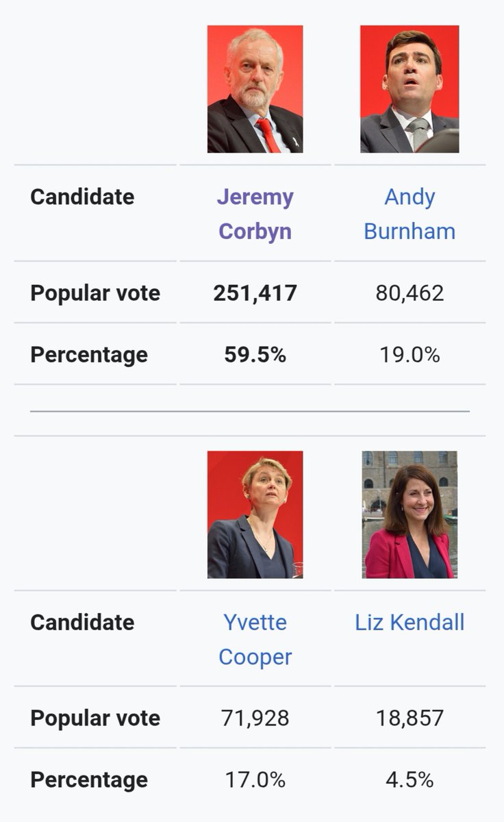Click the Candidate label beside Jeremy Corbyn

point(82,197)
